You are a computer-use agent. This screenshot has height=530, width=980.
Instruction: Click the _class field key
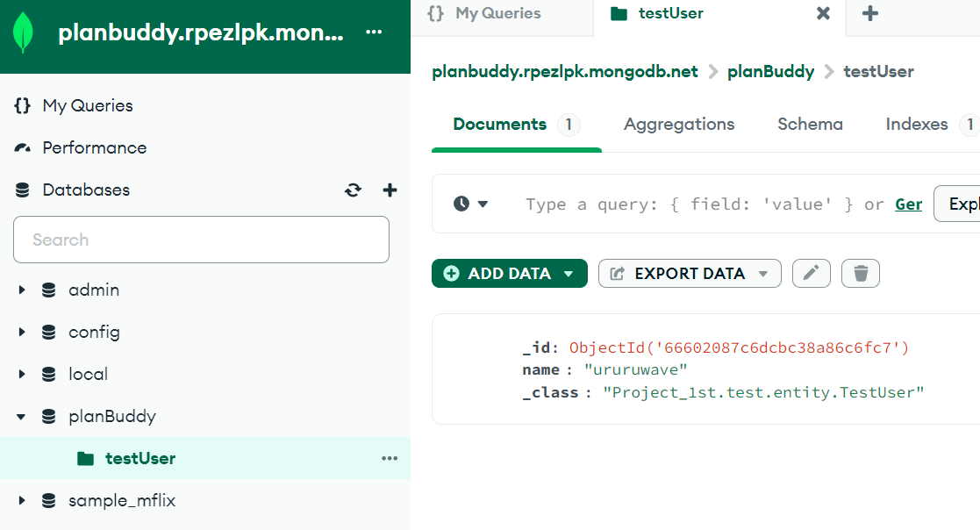pos(551,392)
